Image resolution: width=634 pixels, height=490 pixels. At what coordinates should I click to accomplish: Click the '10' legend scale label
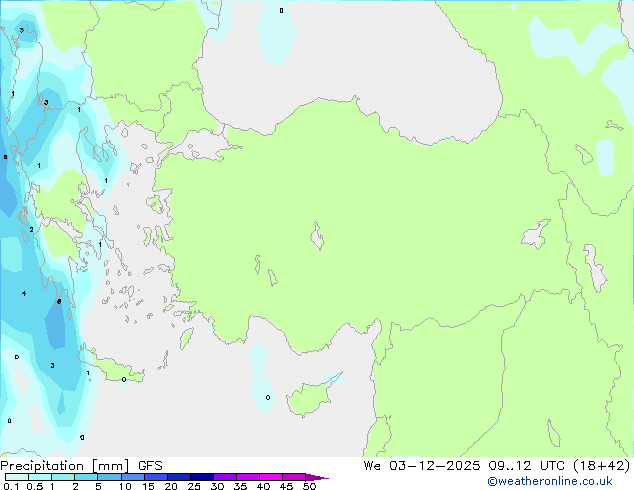click(125, 486)
